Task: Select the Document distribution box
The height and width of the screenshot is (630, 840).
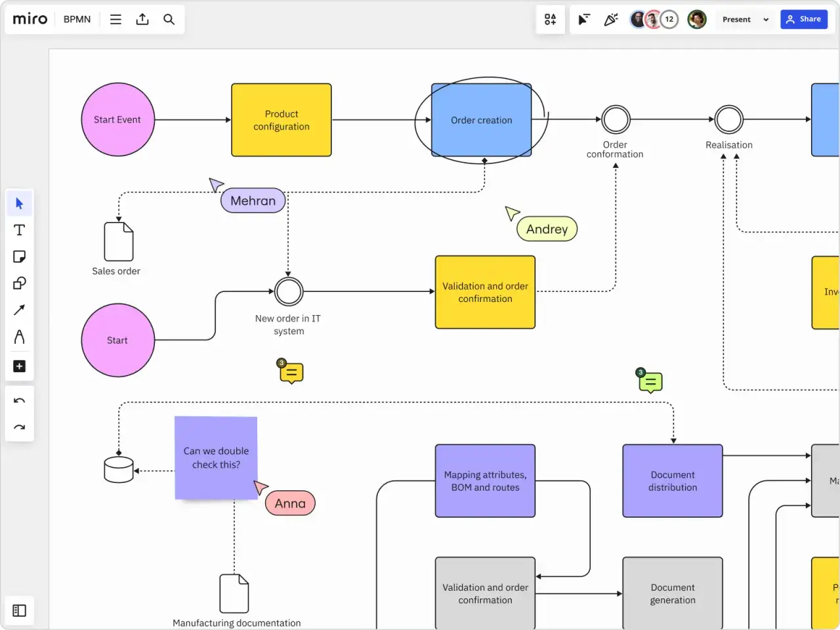Action: [673, 481]
